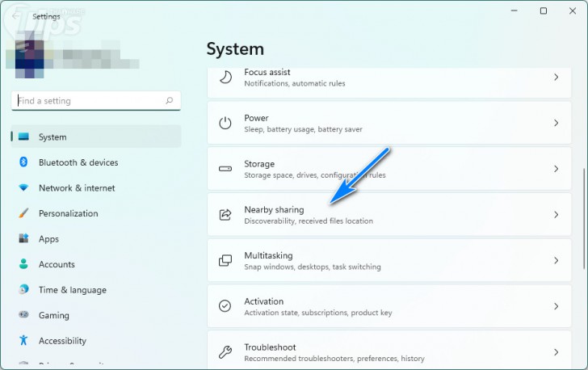Expand the Troubleshoot row chevron

tap(556, 352)
